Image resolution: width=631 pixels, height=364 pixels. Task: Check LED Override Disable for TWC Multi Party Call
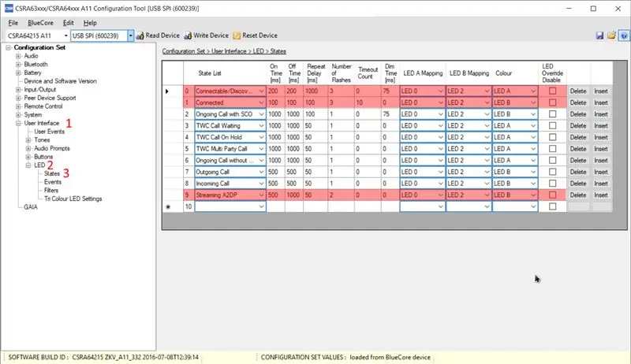click(553, 149)
